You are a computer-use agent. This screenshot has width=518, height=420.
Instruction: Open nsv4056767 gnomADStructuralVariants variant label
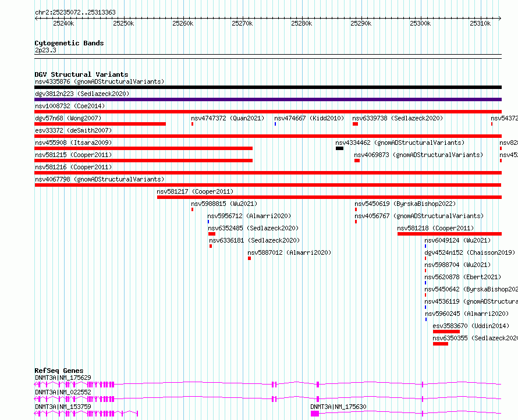tap(419, 216)
